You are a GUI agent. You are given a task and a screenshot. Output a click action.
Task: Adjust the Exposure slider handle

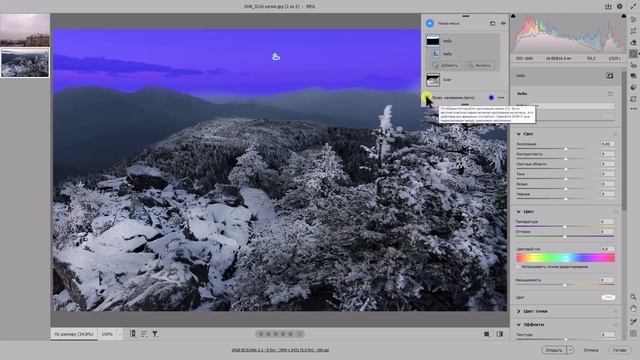566,149
